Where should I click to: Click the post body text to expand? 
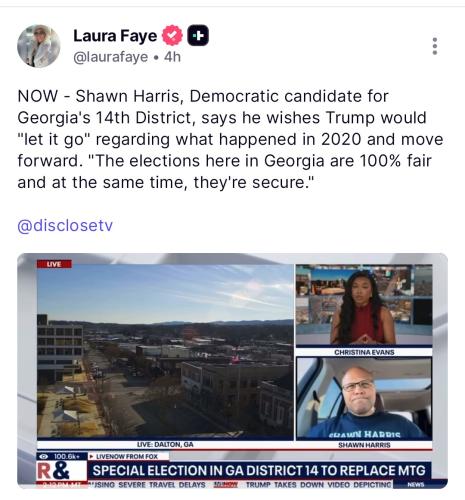[230, 139]
